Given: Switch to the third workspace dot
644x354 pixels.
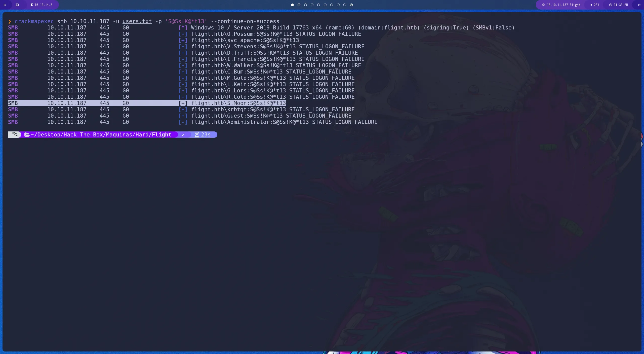Looking at the screenshot, I should [305, 5].
